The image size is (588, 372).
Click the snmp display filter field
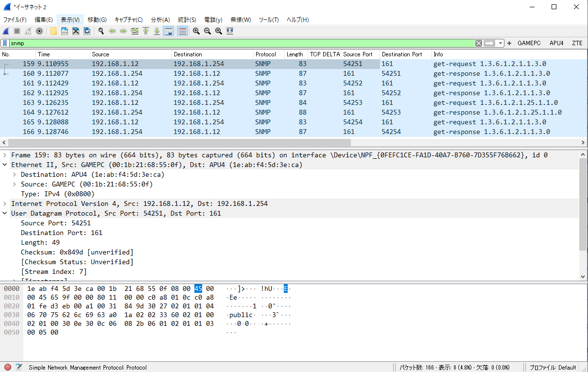coord(242,43)
